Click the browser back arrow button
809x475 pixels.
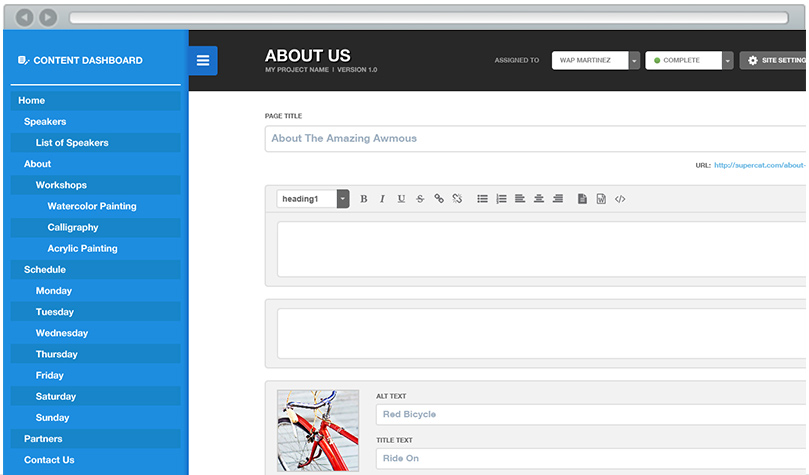(x=24, y=18)
